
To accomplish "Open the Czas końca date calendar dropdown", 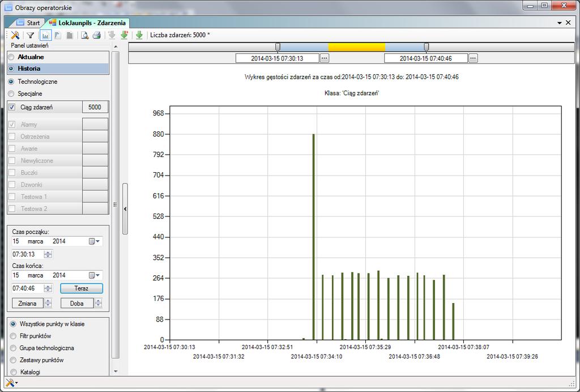I will coord(95,275).
